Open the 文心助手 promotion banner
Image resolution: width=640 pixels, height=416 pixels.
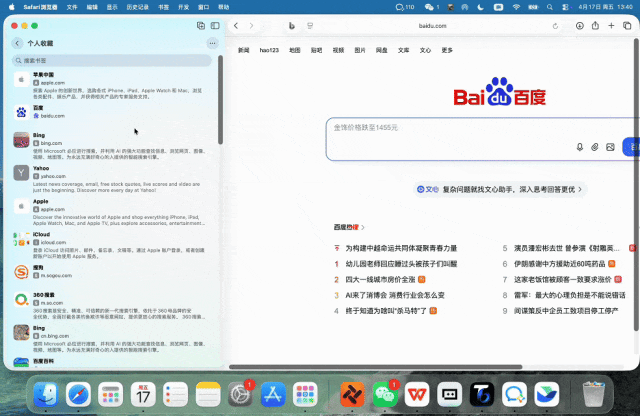click(500, 189)
